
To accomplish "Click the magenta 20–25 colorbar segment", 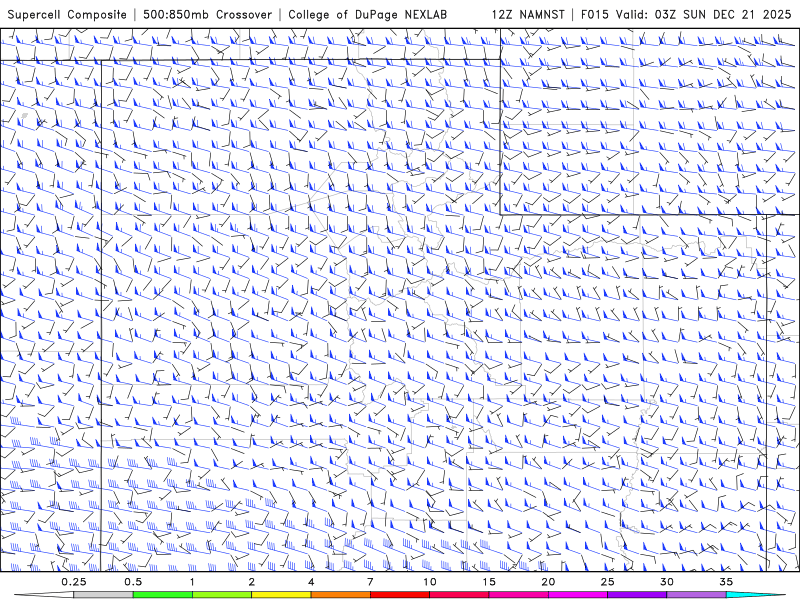I will [578, 595].
